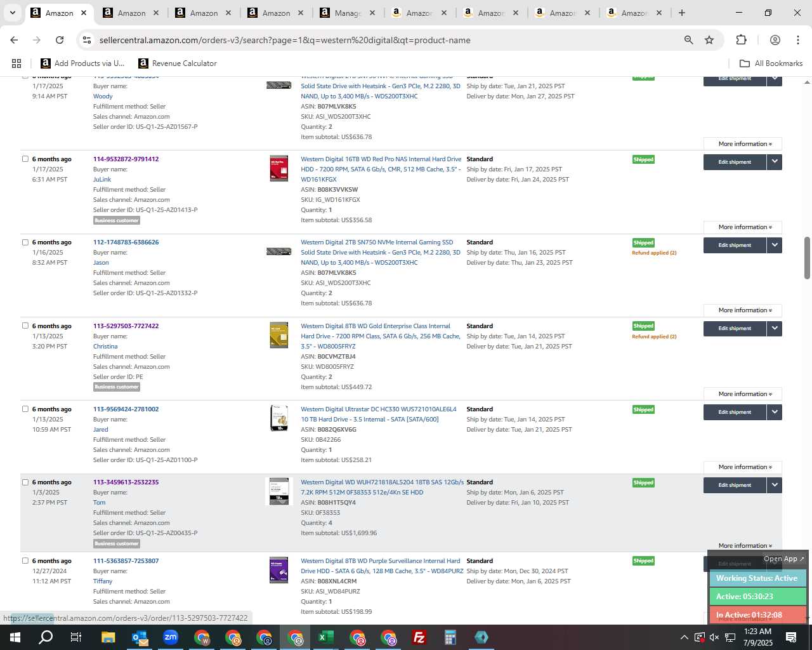Open Windows taskbar search
Image resolution: width=812 pixels, height=650 pixels.
click(46, 637)
